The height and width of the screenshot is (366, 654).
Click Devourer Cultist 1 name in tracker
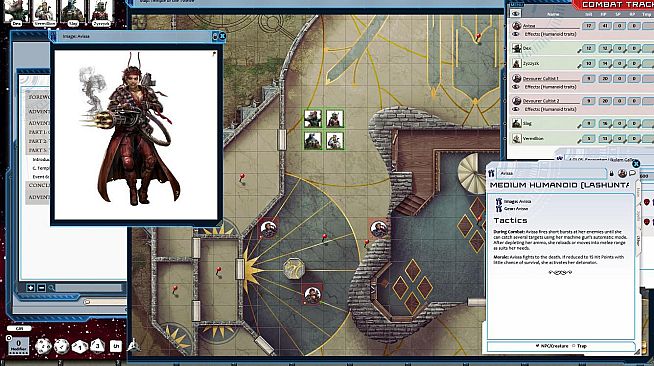[541, 78]
